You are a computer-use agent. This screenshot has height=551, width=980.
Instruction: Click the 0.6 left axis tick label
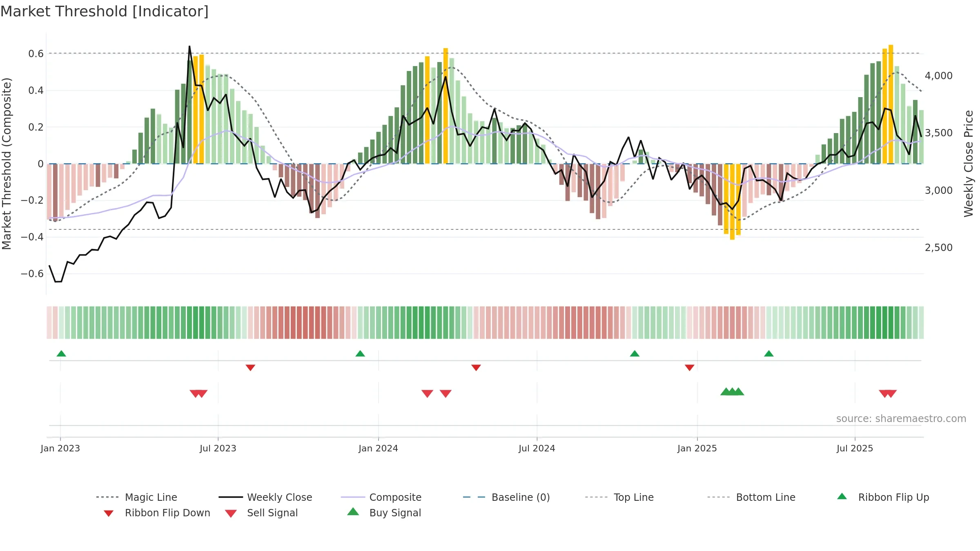click(36, 53)
